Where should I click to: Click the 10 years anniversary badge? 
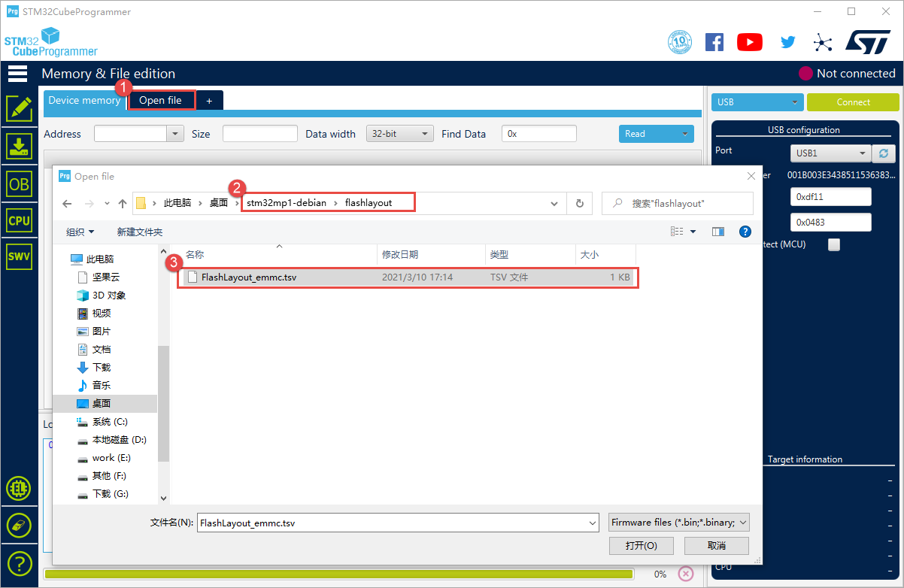point(679,42)
